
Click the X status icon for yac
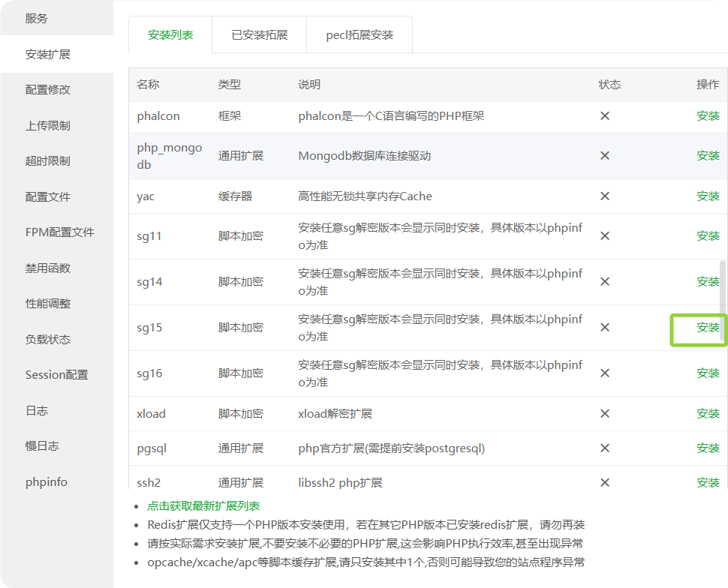pos(604,196)
